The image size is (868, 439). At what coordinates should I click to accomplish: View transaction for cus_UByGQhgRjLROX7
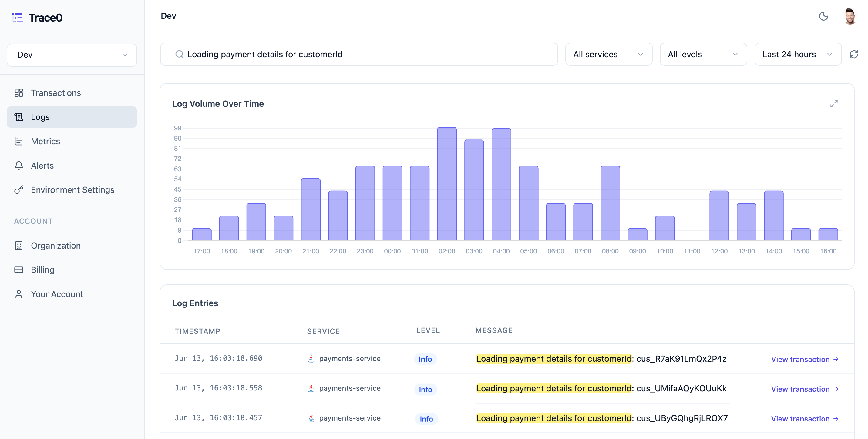(x=805, y=418)
